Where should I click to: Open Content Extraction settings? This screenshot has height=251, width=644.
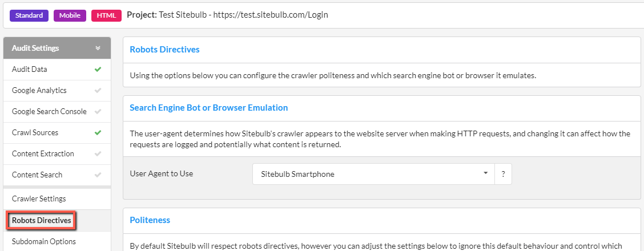[x=57, y=154]
